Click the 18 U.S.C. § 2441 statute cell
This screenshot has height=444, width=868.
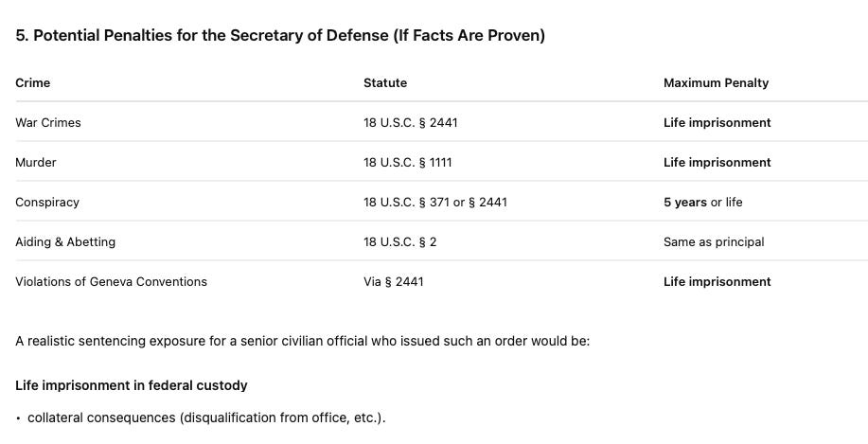click(411, 123)
